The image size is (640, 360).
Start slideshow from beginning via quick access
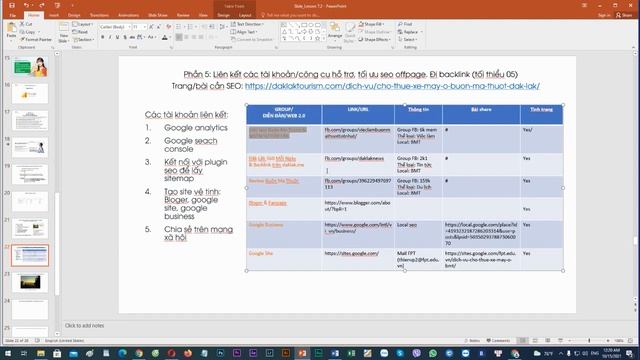(x=57, y=5)
